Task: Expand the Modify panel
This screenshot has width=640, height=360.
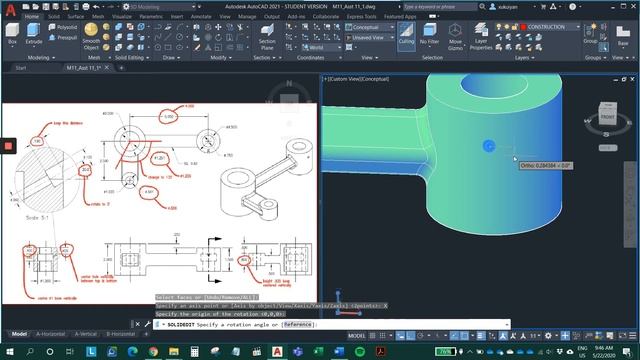Action: (221, 58)
